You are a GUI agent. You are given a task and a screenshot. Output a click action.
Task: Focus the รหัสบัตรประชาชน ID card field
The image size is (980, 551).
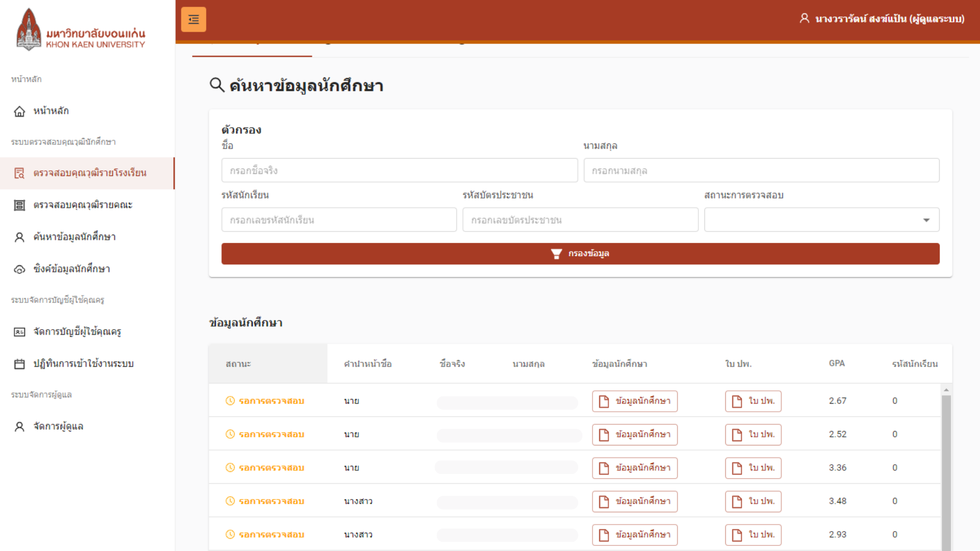[x=580, y=220]
